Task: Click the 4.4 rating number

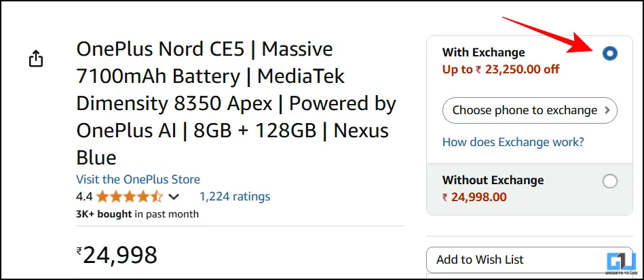Action: point(84,197)
